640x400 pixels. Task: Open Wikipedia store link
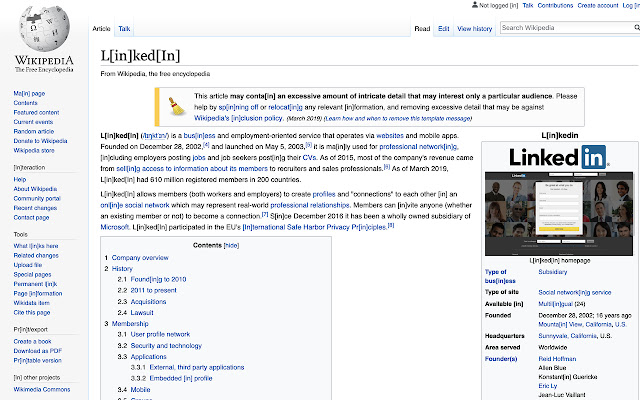click(34, 150)
